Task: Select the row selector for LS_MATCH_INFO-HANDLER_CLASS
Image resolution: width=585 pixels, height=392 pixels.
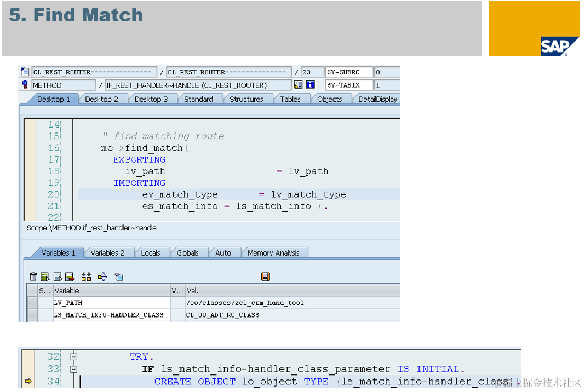Action: (32, 315)
